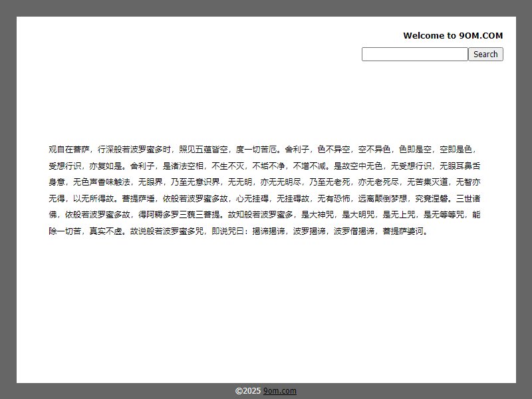Click the line starting with 身意，无色声香味触法
The image size is (532, 399).
(x=264, y=182)
